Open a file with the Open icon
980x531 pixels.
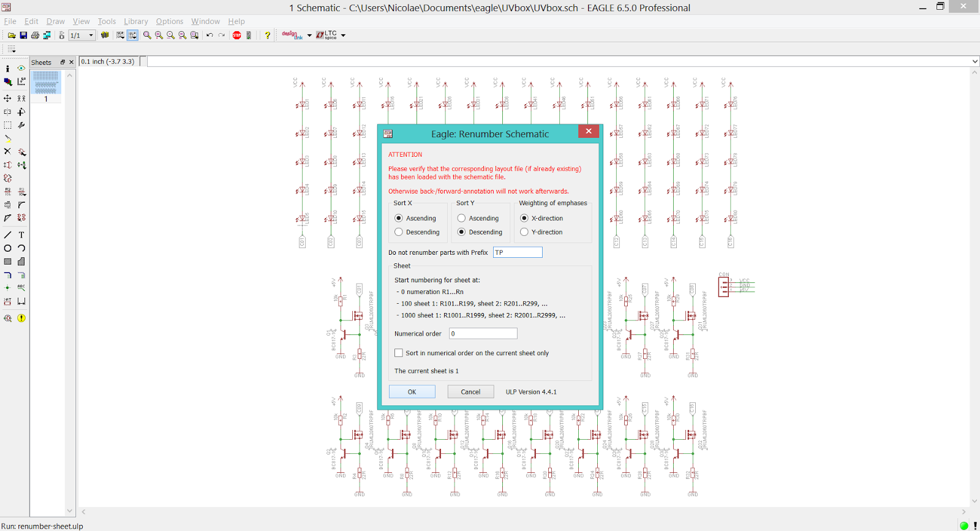[x=12, y=36]
